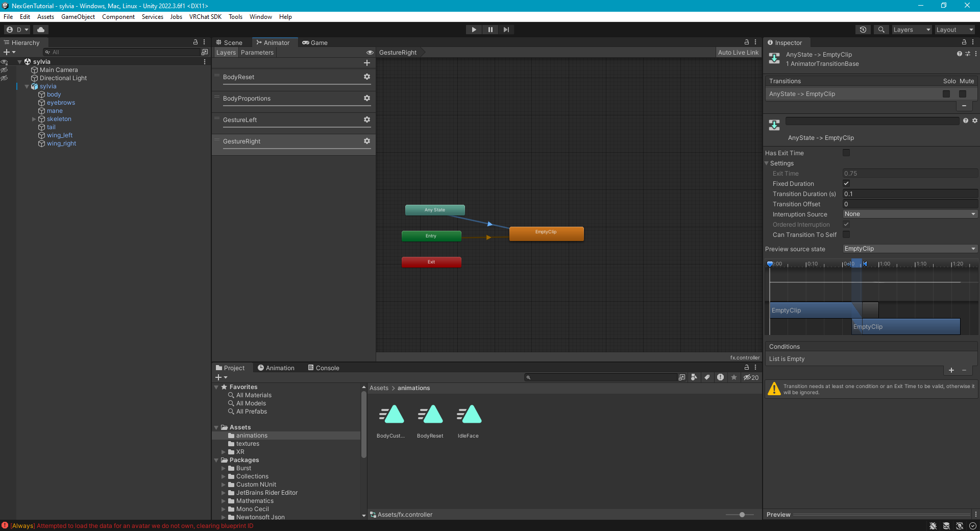Expand the Burst package folder
The image size is (980, 531).
tap(224, 468)
